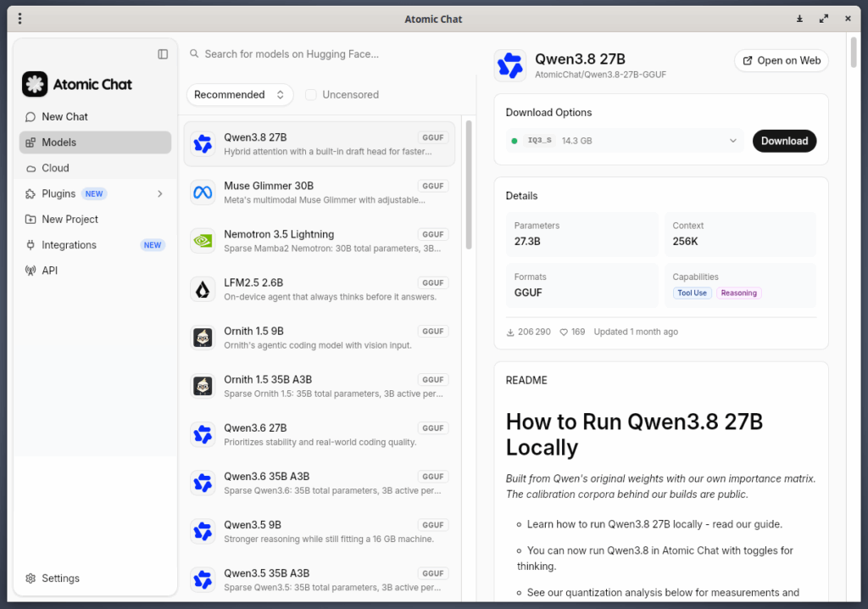Click the Nemotron 3.5 Lightning Nvidia icon

click(x=203, y=241)
